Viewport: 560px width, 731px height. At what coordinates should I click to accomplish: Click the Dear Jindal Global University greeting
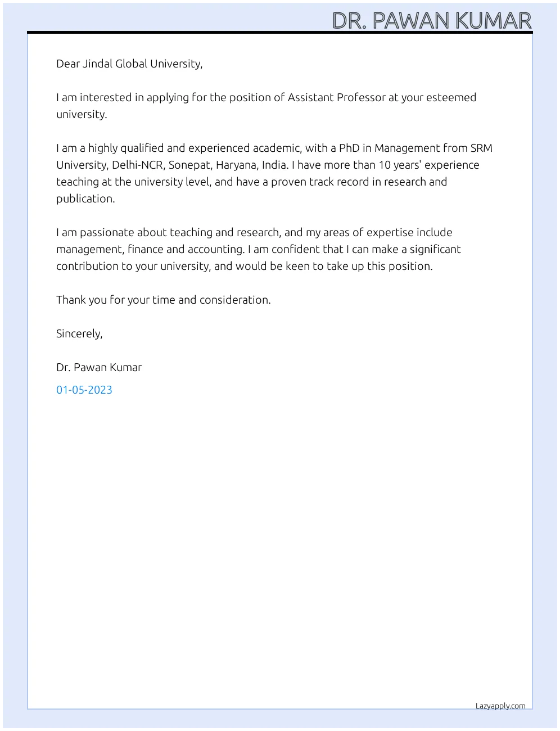pyautogui.click(x=129, y=64)
